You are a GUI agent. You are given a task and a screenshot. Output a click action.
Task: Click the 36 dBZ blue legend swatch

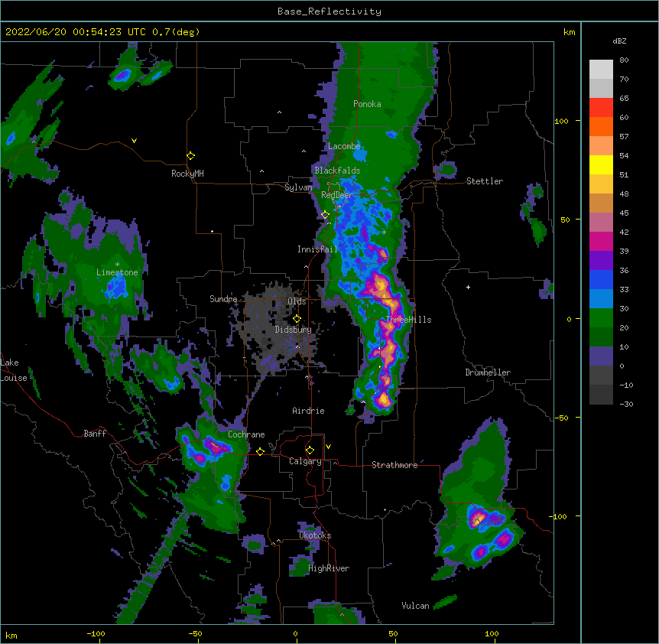[601, 279]
